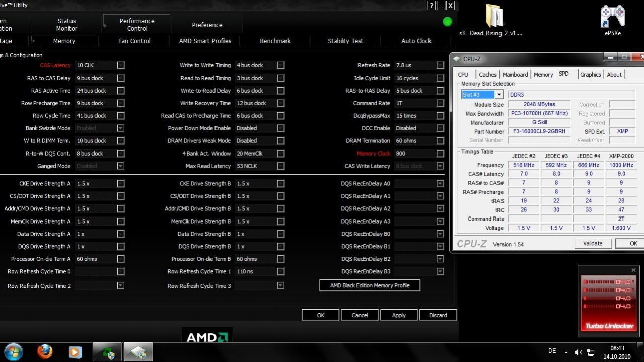Open the media player taskbar icon
The height and width of the screenshot is (362, 644).
tap(76, 351)
